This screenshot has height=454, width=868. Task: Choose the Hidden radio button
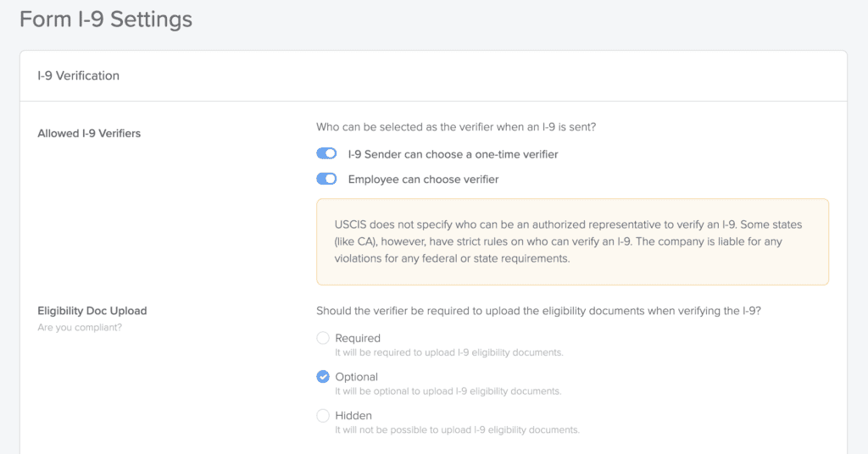[x=323, y=416]
